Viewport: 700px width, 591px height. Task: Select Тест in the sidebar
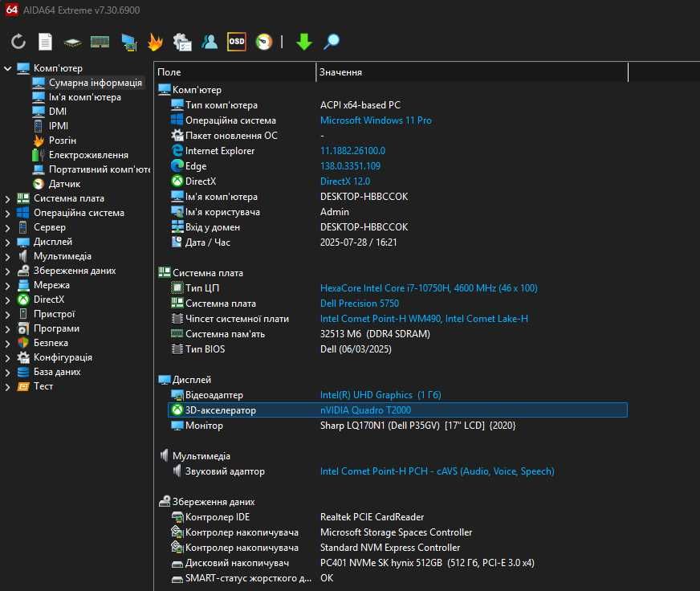[35, 386]
